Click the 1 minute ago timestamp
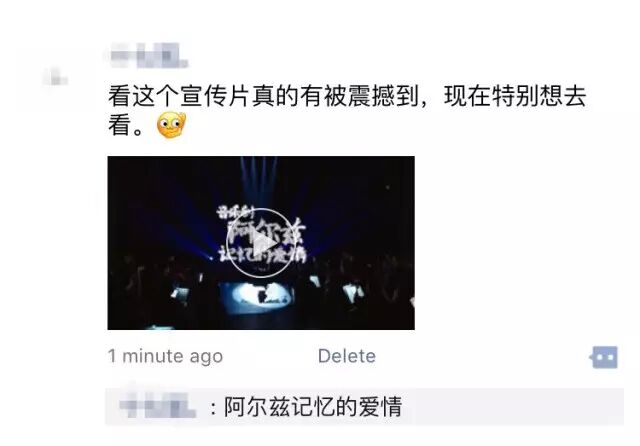Viewport: 640px width, 446px height. point(165,356)
